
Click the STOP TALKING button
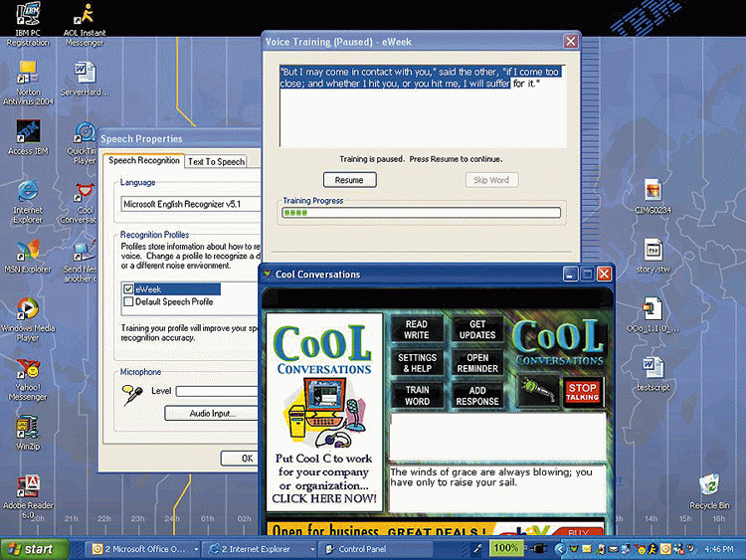tap(582, 392)
